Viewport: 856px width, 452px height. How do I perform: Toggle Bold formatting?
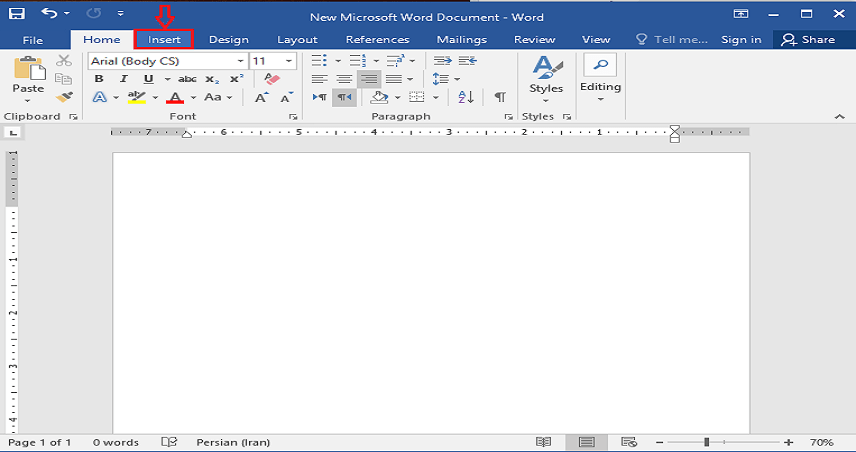point(99,79)
